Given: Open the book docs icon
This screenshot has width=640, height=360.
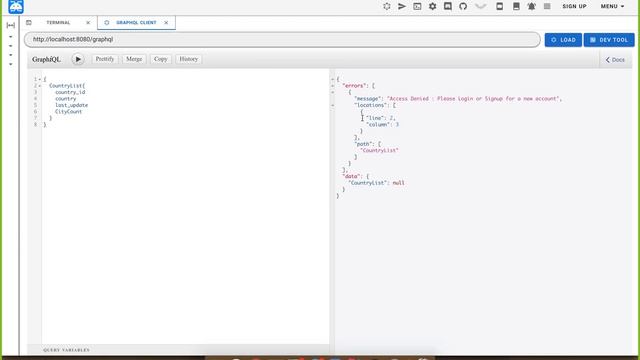Looking at the screenshot, I should (x=516, y=6).
